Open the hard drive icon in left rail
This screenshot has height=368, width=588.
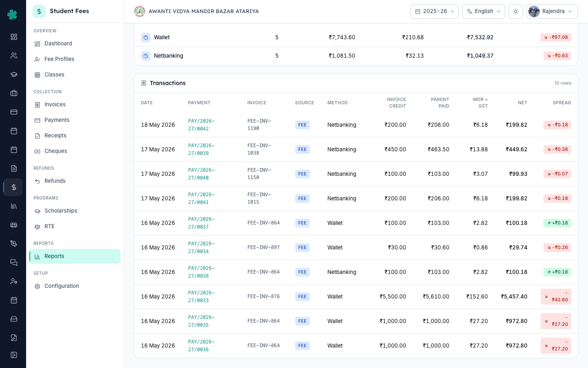coord(14,319)
